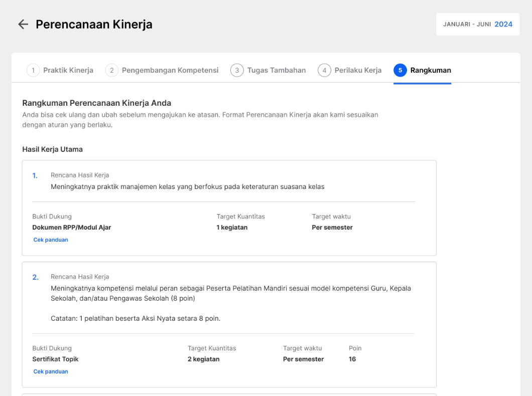Click step number 4 circle icon
This screenshot has width=532, height=396.
[x=324, y=70]
